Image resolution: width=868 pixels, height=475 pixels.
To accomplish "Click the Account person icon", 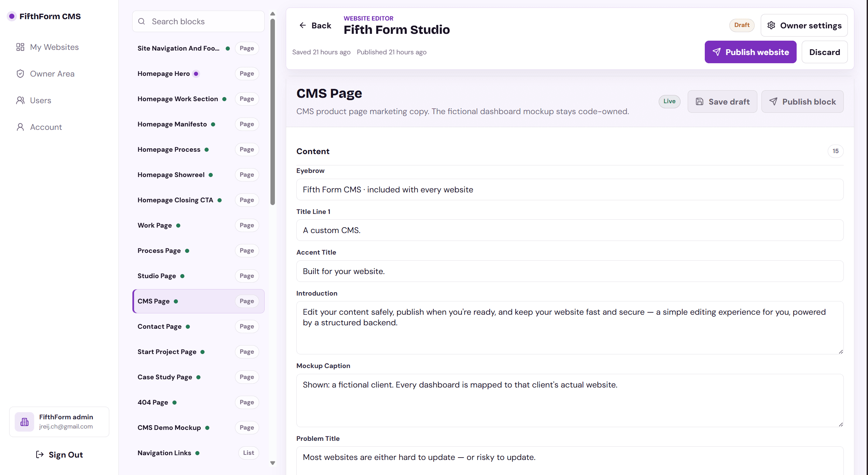I will coord(20,127).
